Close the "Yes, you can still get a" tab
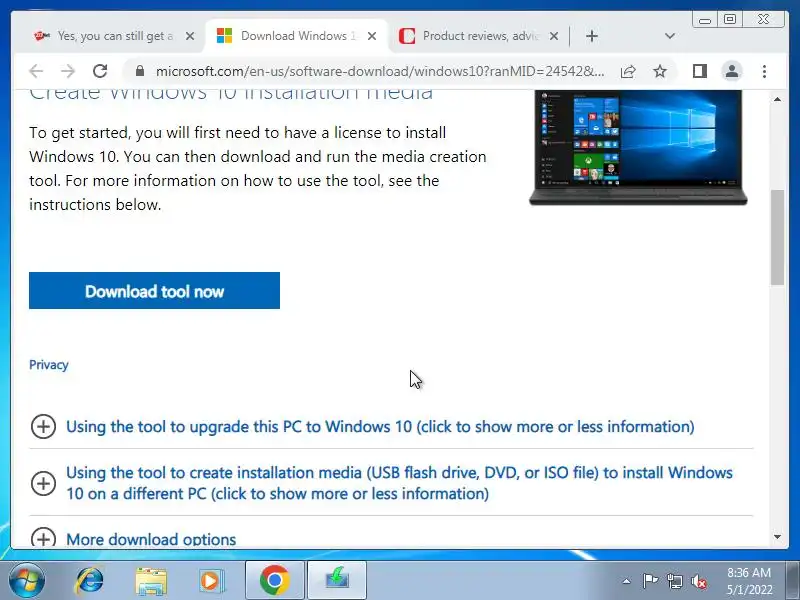 tap(190, 36)
